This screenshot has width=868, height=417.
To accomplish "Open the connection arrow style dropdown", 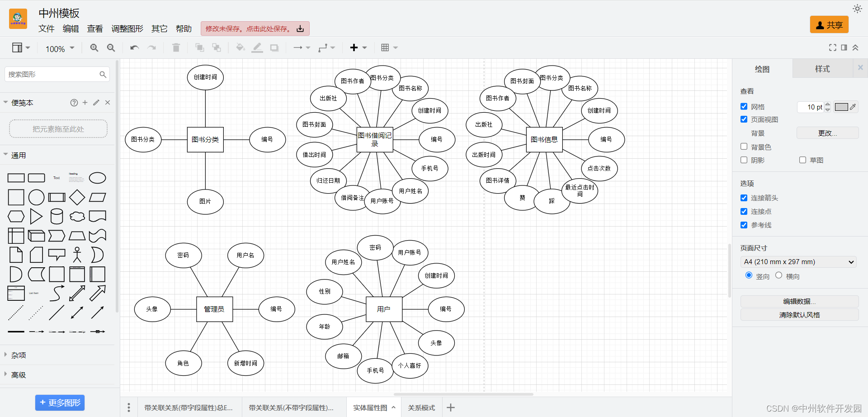I will click(302, 47).
